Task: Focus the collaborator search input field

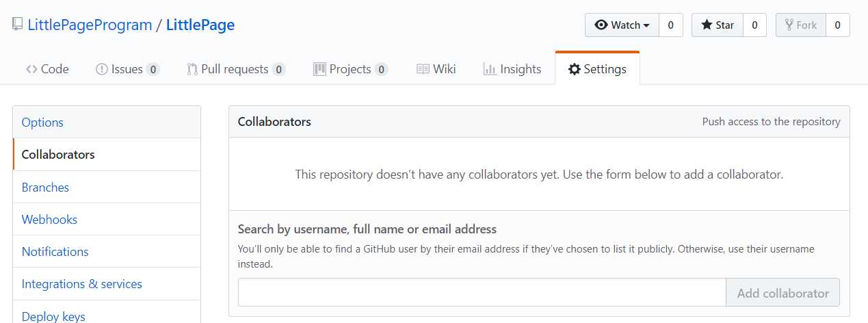Action: [482, 293]
